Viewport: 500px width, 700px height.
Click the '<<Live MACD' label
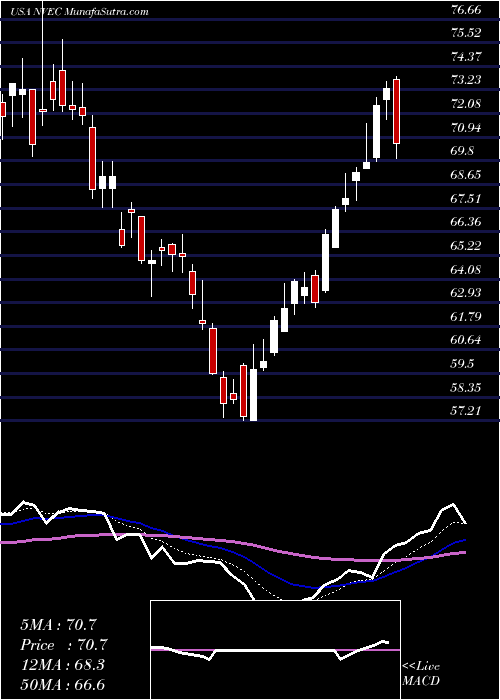421,674
